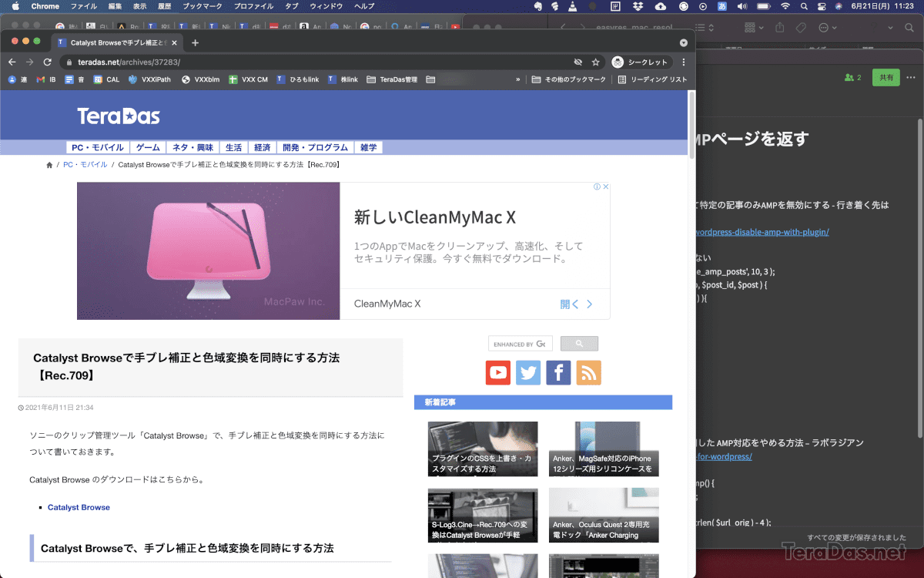The width and height of the screenshot is (924, 578).
Task: Click the Dropbox menu bar icon
Action: [x=638, y=6]
